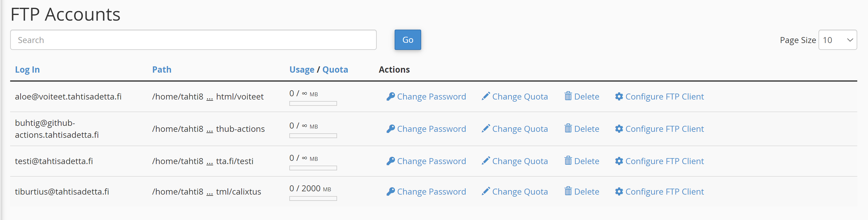Click trash icon for testi@tahtisadetta.fi
Image resolution: width=868 pixels, height=220 pixels.
(568, 161)
